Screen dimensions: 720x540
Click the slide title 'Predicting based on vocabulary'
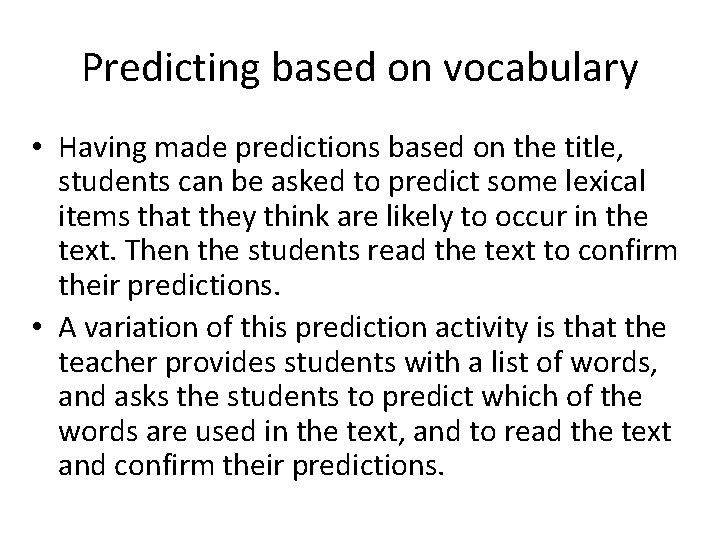tap(359, 68)
